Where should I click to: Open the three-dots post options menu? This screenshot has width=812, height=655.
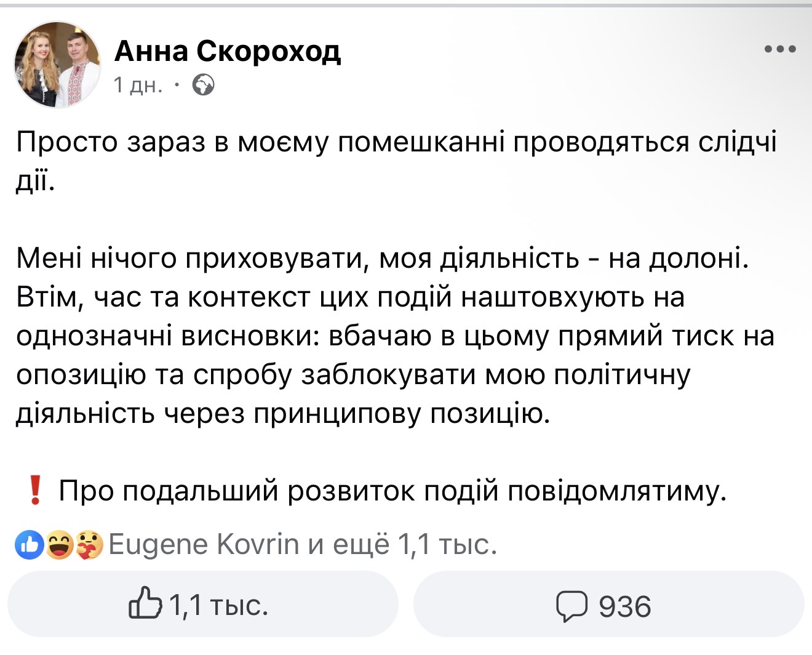click(780, 49)
